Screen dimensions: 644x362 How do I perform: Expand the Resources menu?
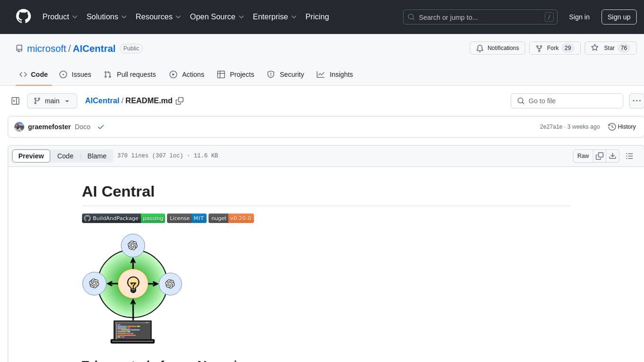tap(158, 17)
